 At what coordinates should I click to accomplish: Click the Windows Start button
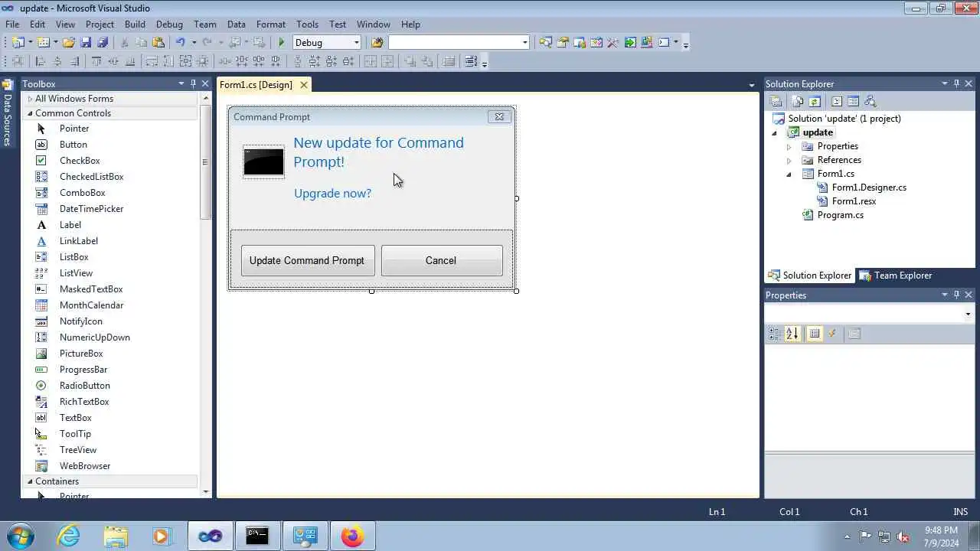coord(19,536)
